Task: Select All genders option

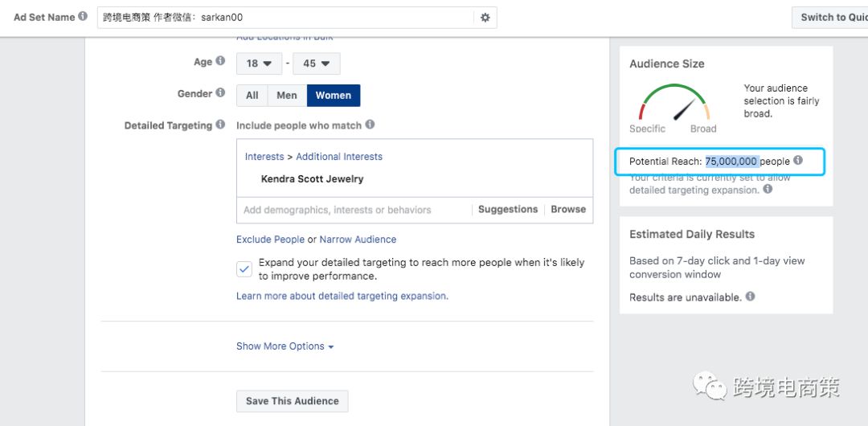Action: point(252,96)
